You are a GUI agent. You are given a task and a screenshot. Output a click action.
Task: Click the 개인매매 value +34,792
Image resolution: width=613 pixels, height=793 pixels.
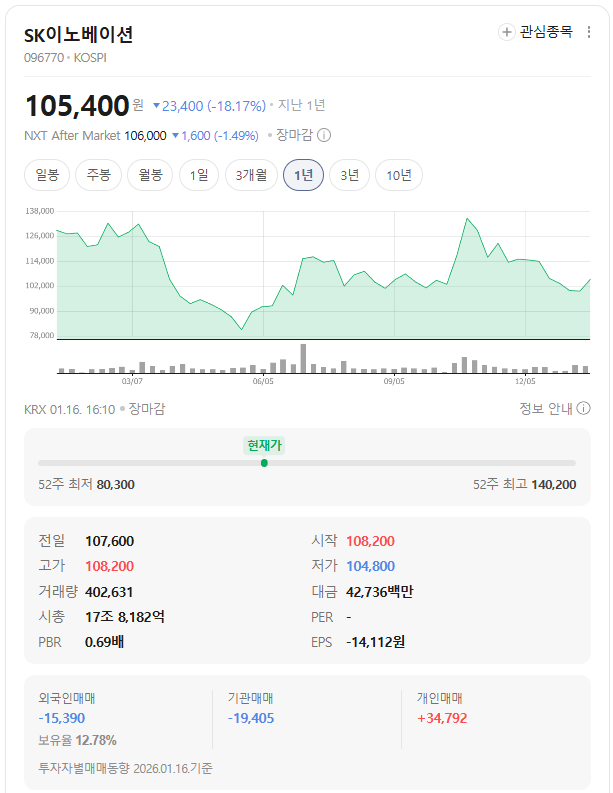coord(442,718)
